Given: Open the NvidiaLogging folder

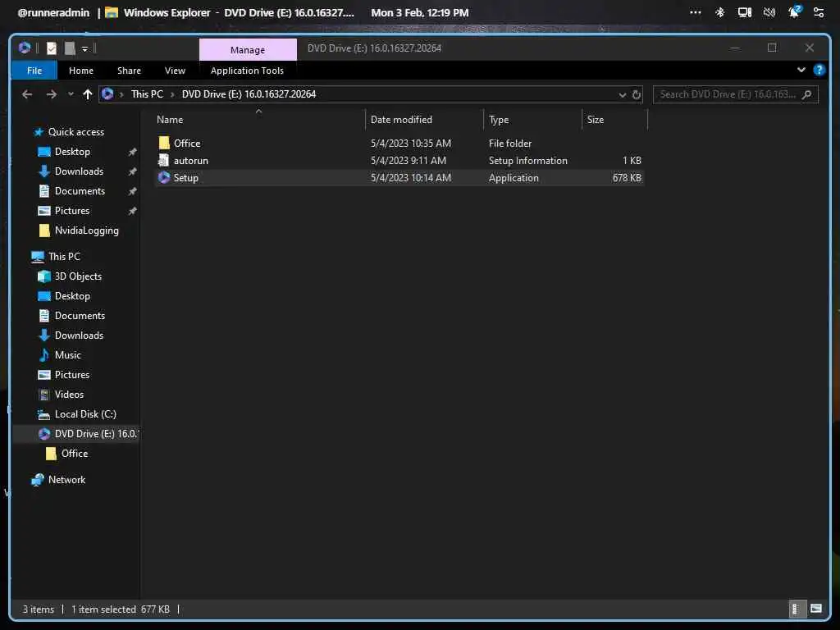Looking at the screenshot, I should [x=86, y=231].
